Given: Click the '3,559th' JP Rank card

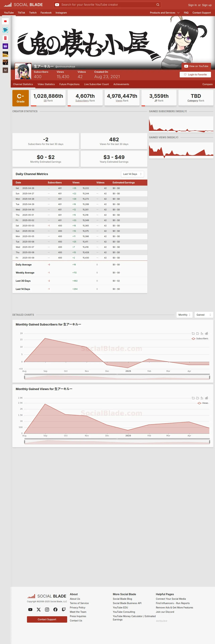Looking at the screenshot, I should click(159, 98).
